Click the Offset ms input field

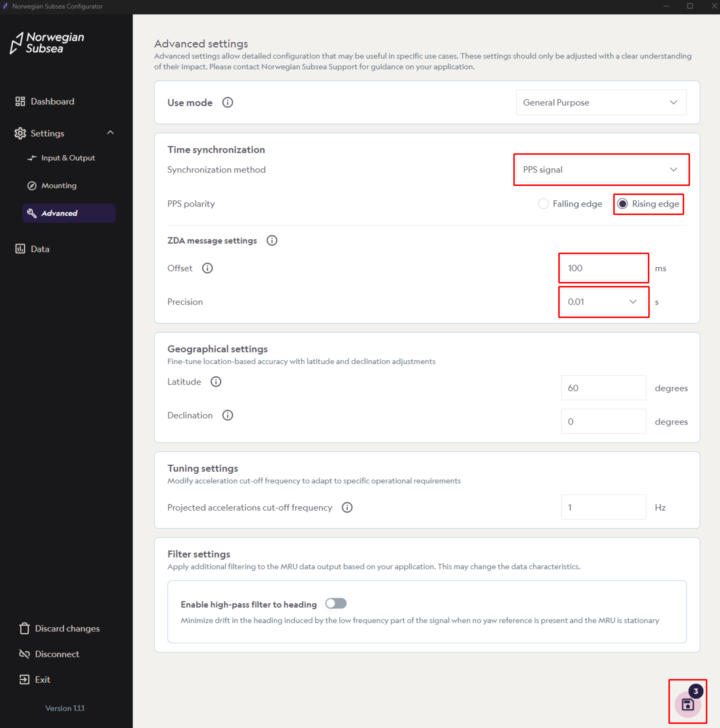click(x=603, y=268)
